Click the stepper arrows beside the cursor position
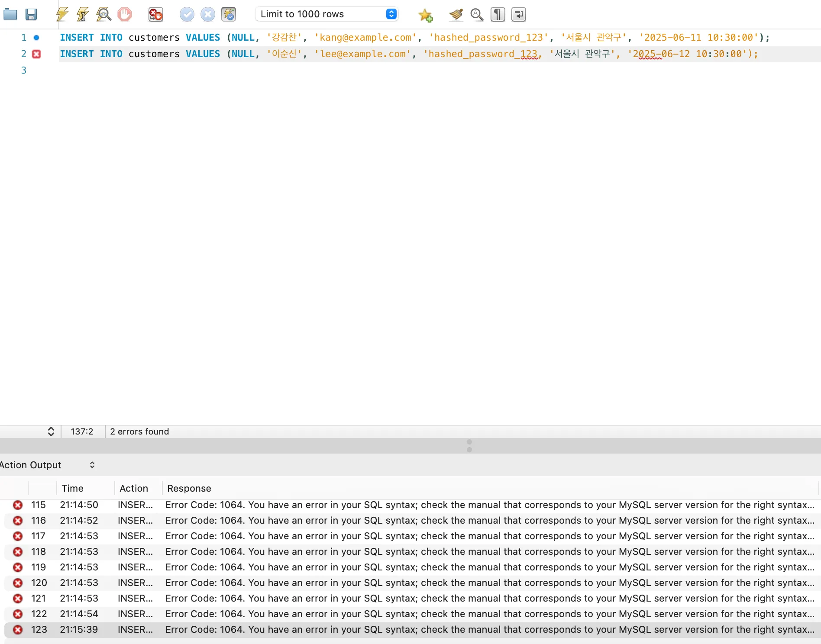The width and height of the screenshot is (821, 644). (51, 431)
